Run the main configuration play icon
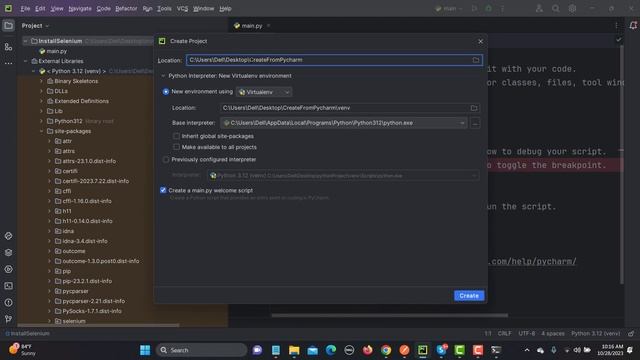 tap(474, 8)
